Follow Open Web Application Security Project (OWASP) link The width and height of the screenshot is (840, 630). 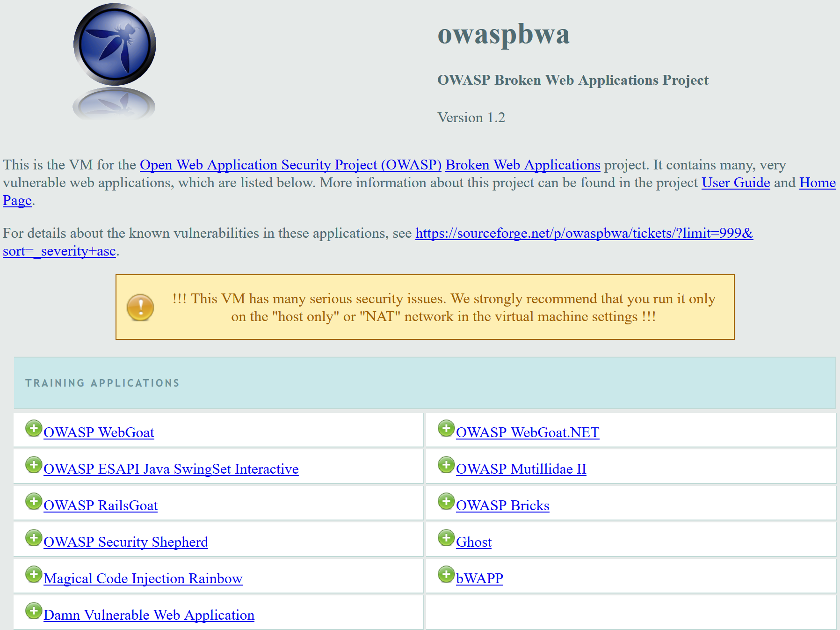tap(291, 165)
